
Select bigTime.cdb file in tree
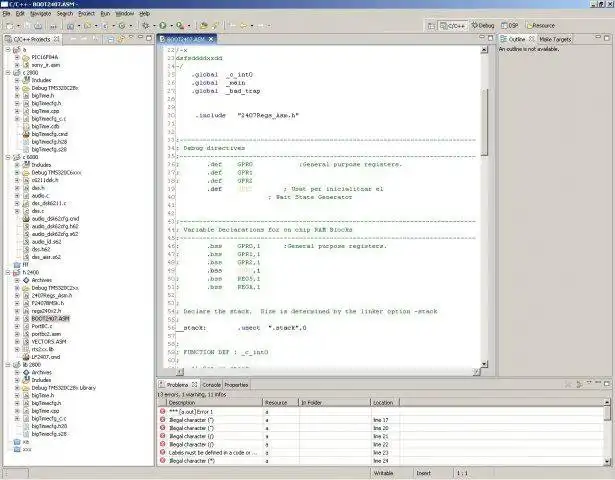(x=45, y=126)
